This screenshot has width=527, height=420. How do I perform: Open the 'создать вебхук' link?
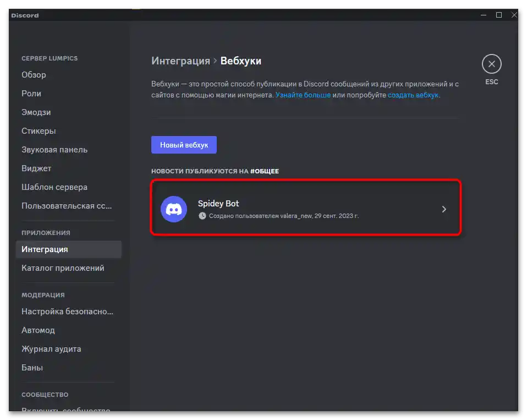[413, 95]
